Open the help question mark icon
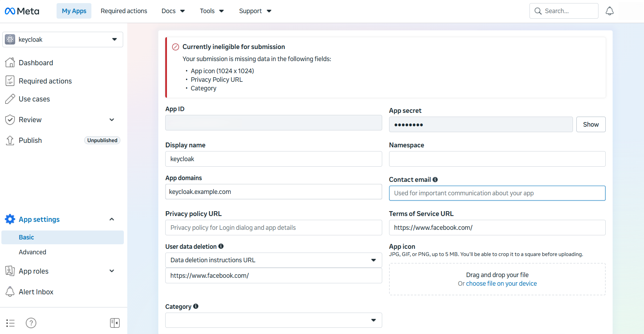Image resolution: width=644 pixels, height=334 pixels. [31, 323]
